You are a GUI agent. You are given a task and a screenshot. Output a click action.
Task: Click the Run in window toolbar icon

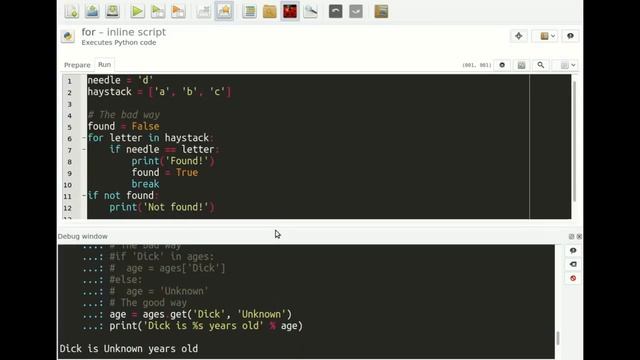click(x=158, y=11)
